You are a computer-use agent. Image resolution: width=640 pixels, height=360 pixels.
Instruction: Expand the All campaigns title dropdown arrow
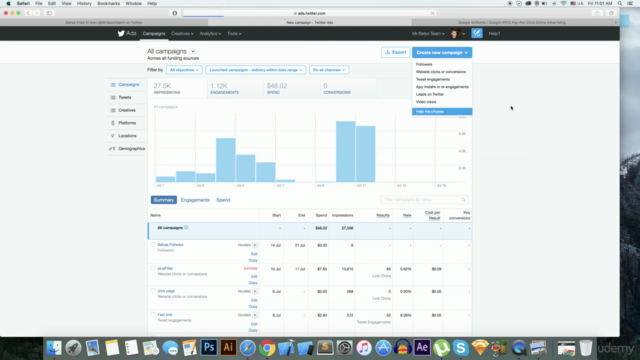point(193,51)
